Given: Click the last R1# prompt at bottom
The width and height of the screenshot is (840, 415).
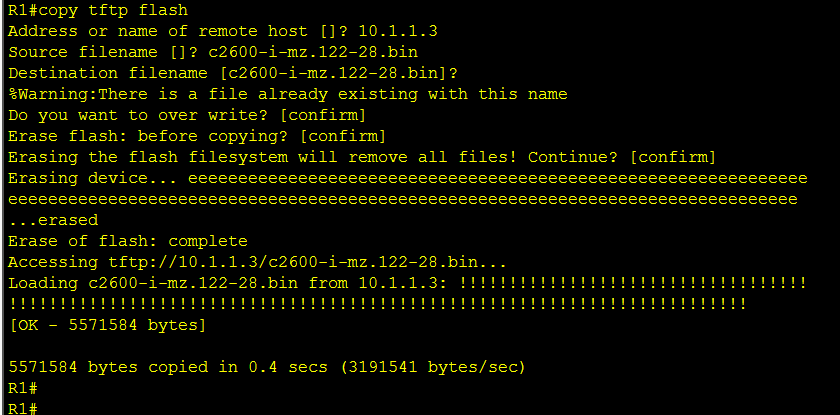Looking at the screenshot, I should click(22, 409).
